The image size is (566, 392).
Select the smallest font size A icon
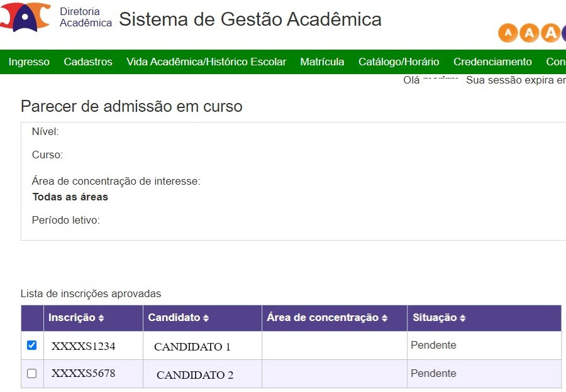[x=508, y=33]
